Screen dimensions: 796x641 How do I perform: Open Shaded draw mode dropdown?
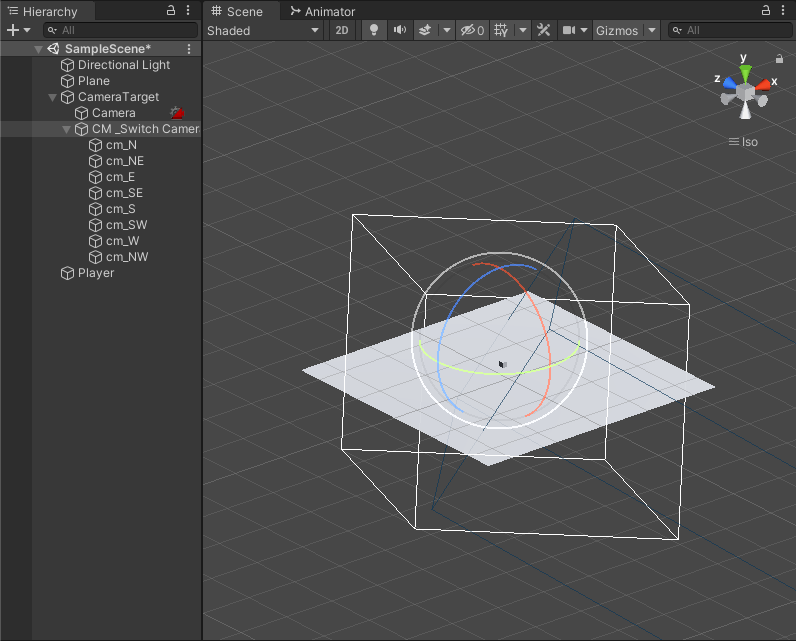coord(263,30)
